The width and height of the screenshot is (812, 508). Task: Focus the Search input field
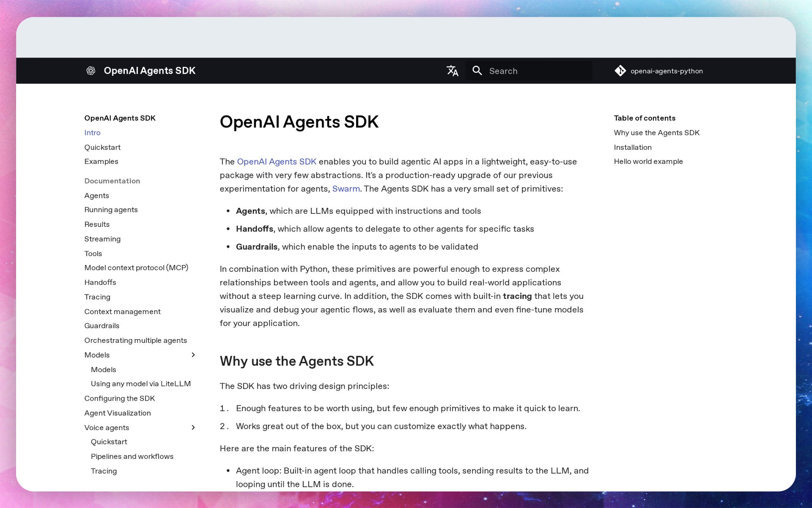tap(529, 71)
